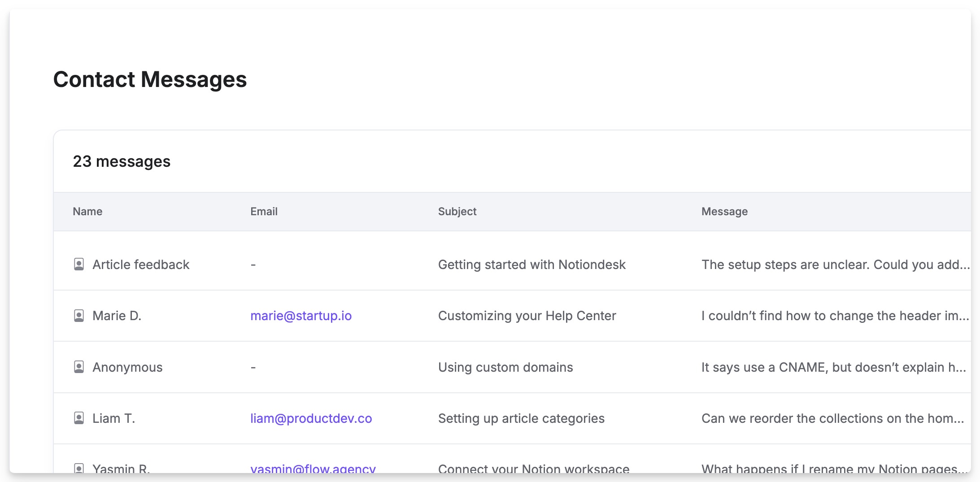Open message 'It says use a CNAME'
The height and width of the screenshot is (482, 980).
pyautogui.click(x=834, y=367)
